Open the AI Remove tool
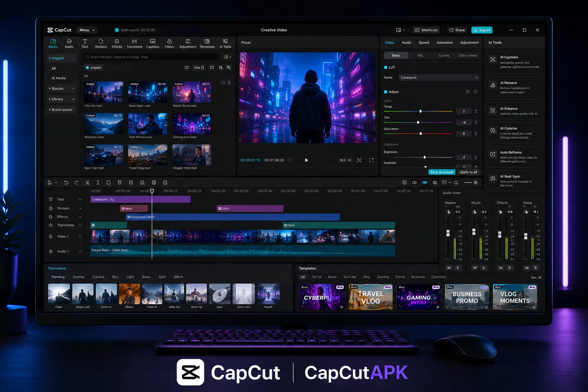Image resolution: width=588 pixels, height=392 pixels. click(514, 88)
